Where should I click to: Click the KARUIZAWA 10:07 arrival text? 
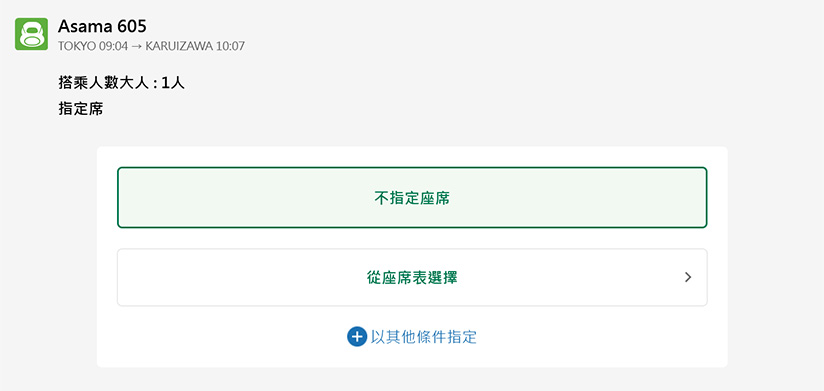click(195, 46)
